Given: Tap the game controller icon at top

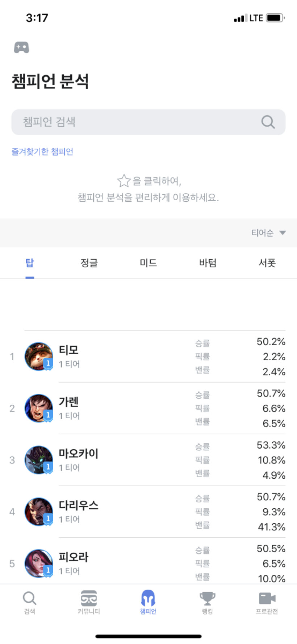Looking at the screenshot, I should (x=21, y=48).
